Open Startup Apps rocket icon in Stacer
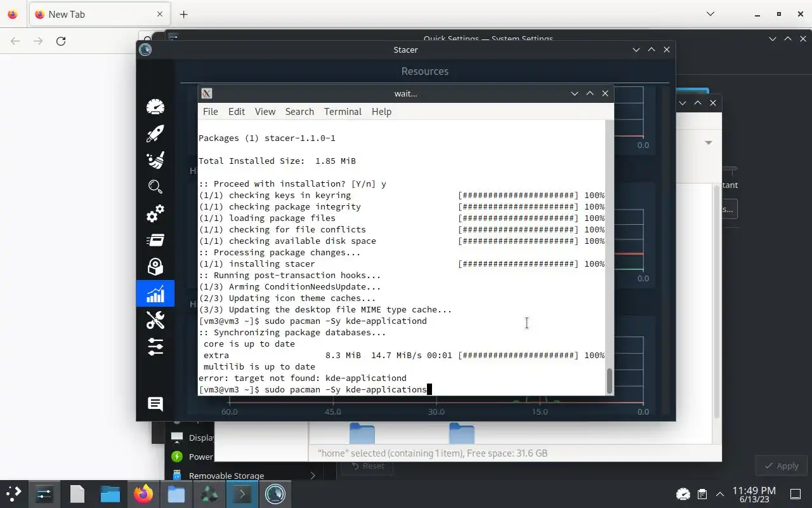This screenshot has height=508, width=812. coord(155,133)
